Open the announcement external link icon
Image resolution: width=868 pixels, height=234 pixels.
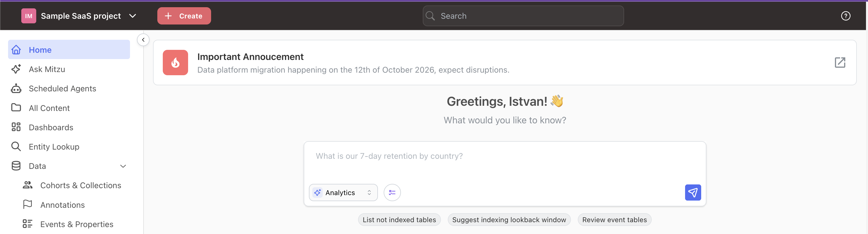pyautogui.click(x=840, y=63)
